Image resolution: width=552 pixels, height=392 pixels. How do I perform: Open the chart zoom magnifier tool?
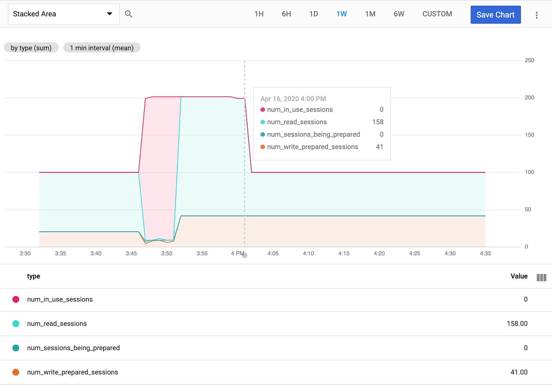[129, 14]
